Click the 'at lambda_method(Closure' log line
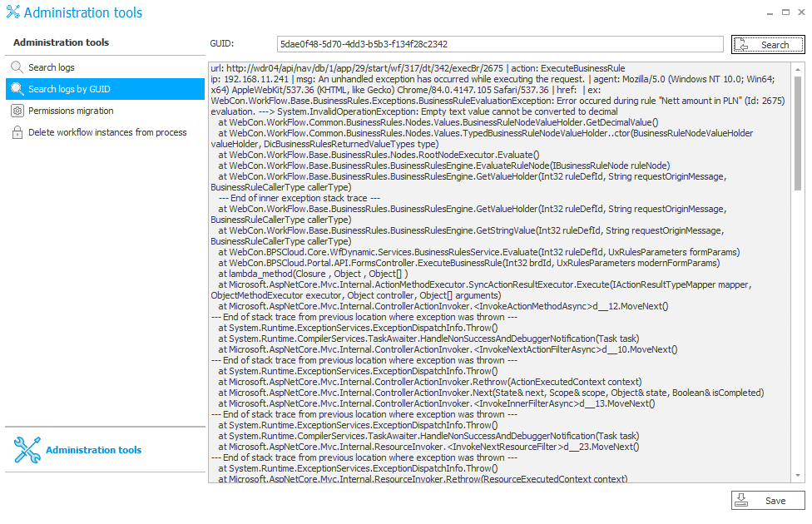Image resolution: width=812 pixels, height=524 pixels. pyautogui.click(x=313, y=274)
